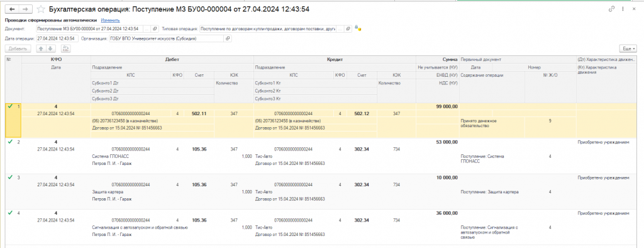Viewport: 644px width, 248px height.
Task: Click the green checkmark of entry 3
Action: pos(10,178)
